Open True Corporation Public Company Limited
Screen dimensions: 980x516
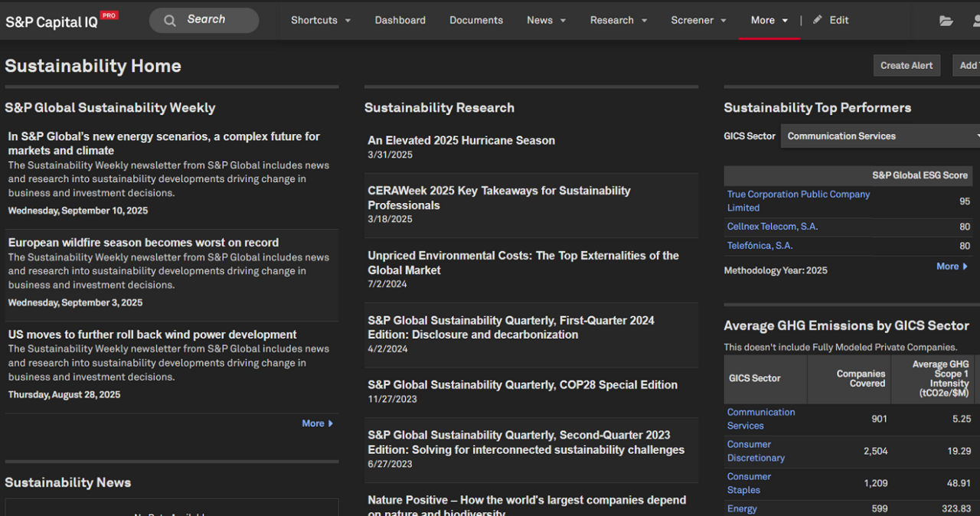[798, 201]
